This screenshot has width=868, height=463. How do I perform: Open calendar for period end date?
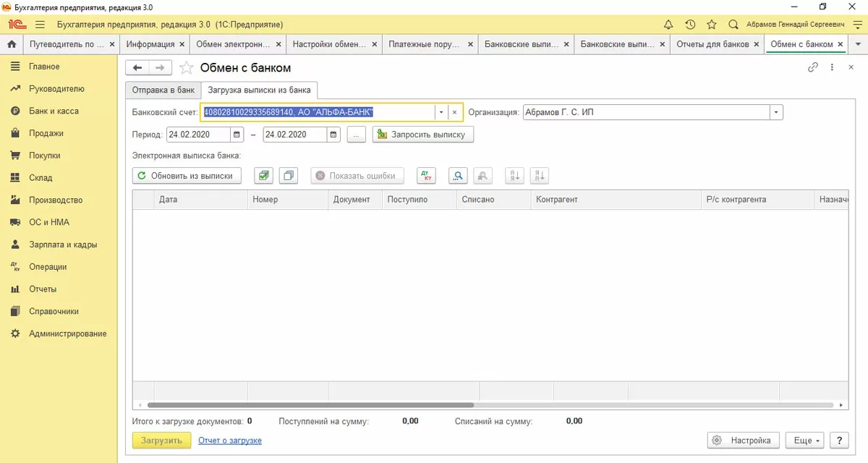click(x=333, y=135)
